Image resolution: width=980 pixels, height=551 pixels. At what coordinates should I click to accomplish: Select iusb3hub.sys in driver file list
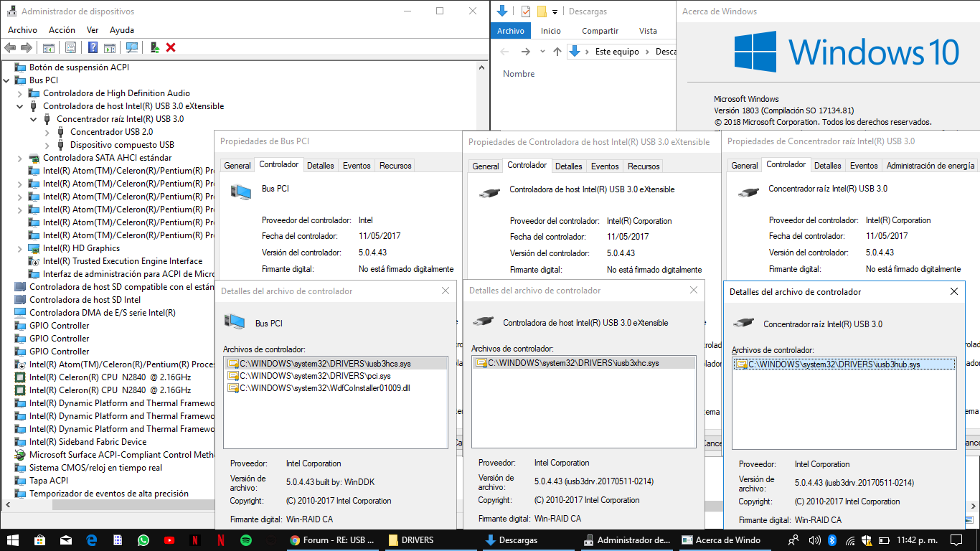point(844,364)
